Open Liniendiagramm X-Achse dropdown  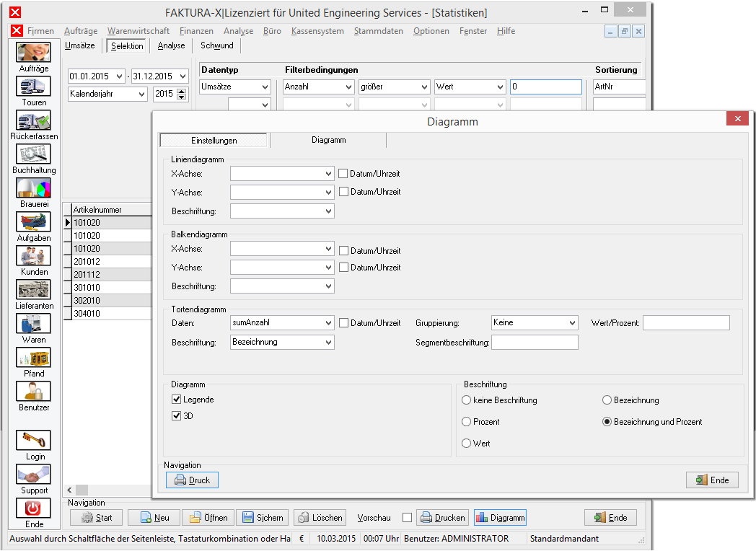click(282, 174)
